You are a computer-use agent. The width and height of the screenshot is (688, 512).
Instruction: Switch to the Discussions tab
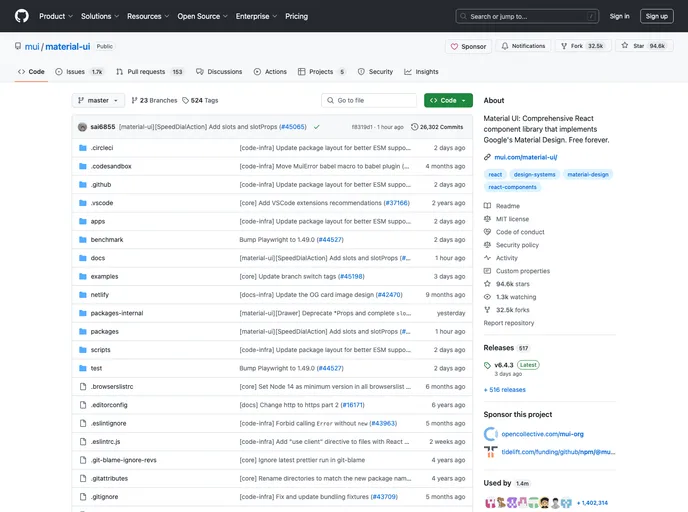click(x=219, y=72)
